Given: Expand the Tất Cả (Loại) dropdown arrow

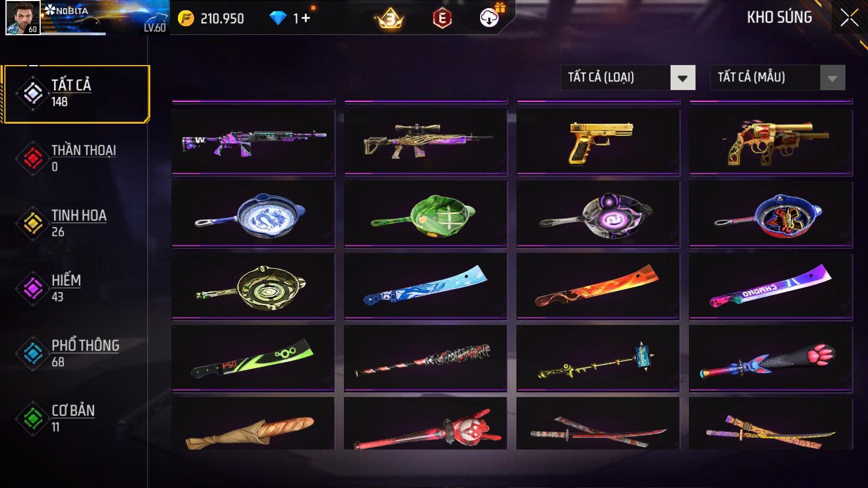Looking at the screenshot, I should point(683,78).
